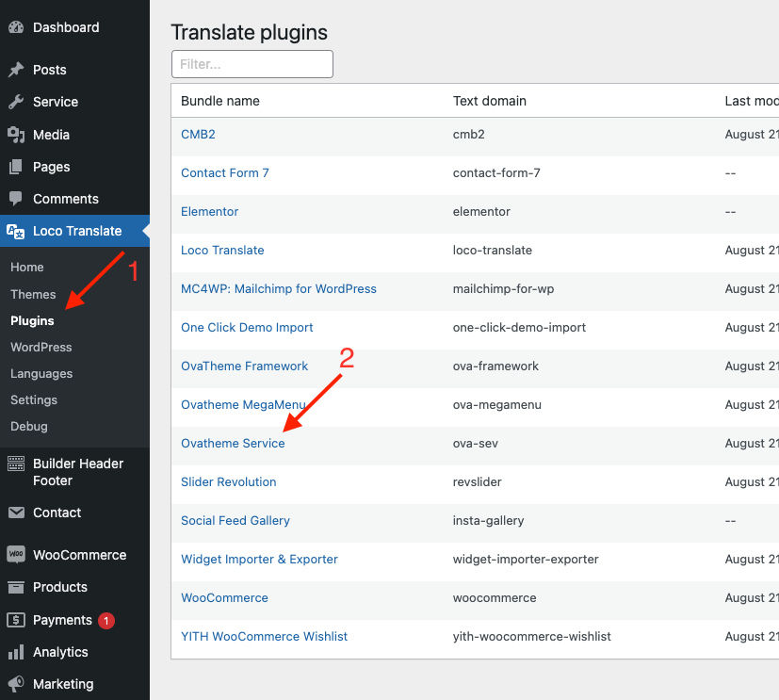Click the mailchimp-for-wp text domain cell

pos(503,289)
